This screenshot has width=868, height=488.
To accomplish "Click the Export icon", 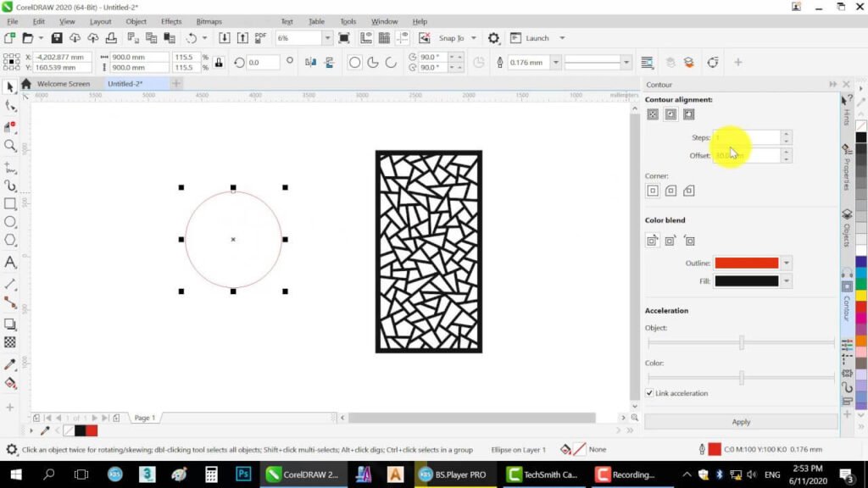I will (242, 38).
